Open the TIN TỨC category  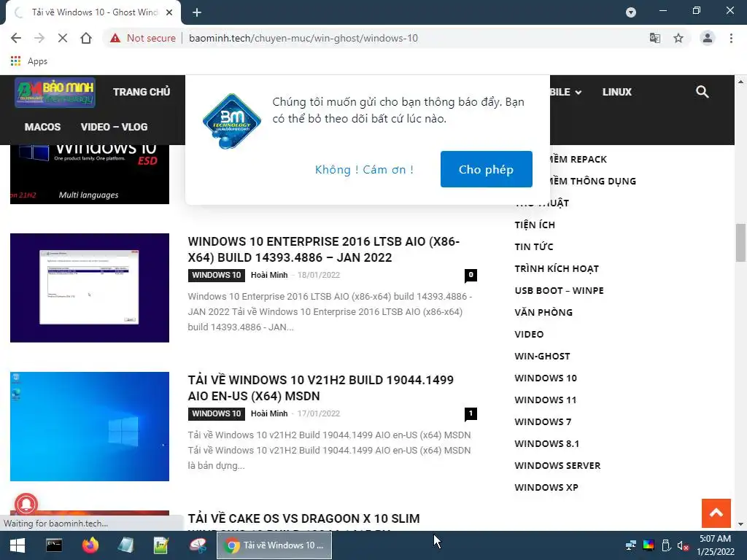[533, 246]
